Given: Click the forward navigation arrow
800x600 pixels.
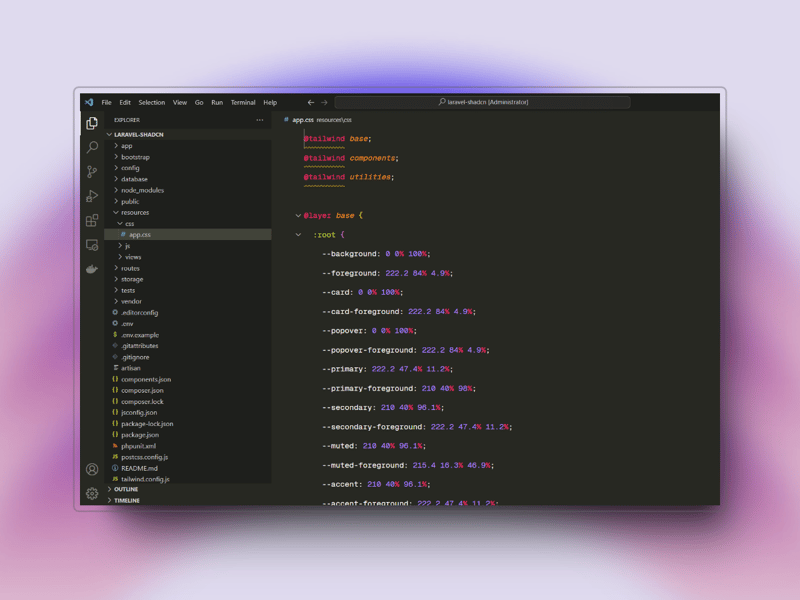Looking at the screenshot, I should click(325, 102).
